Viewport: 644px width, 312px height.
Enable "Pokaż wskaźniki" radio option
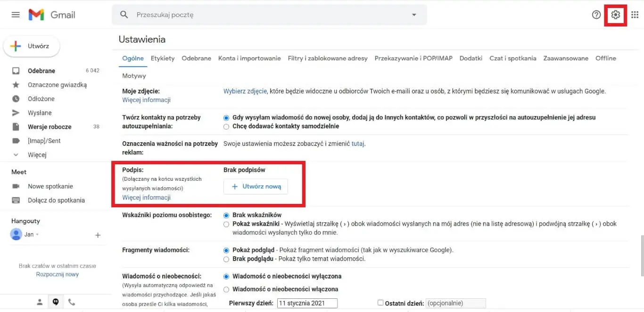tap(226, 224)
